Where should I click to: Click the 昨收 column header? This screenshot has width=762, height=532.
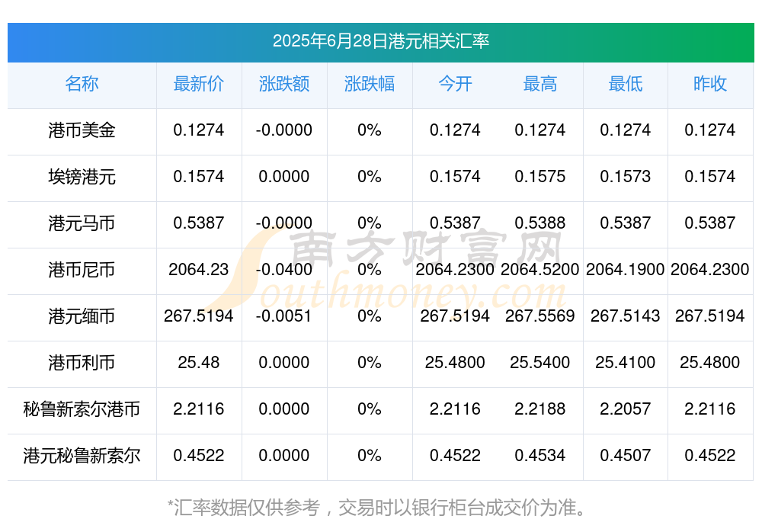click(710, 84)
